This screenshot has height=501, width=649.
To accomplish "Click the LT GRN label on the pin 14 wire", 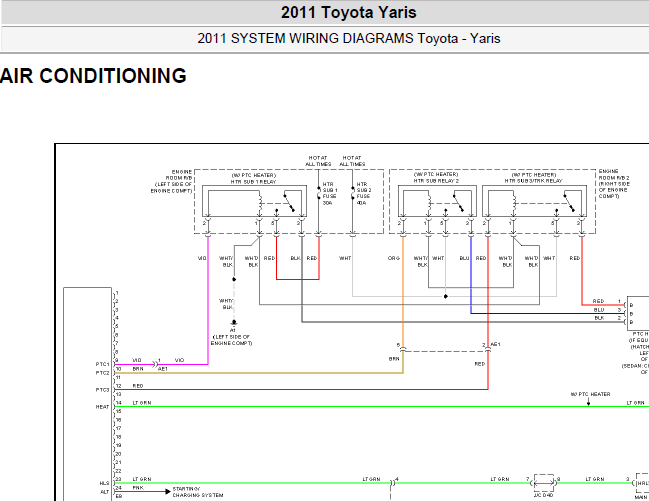I will coord(142,403).
